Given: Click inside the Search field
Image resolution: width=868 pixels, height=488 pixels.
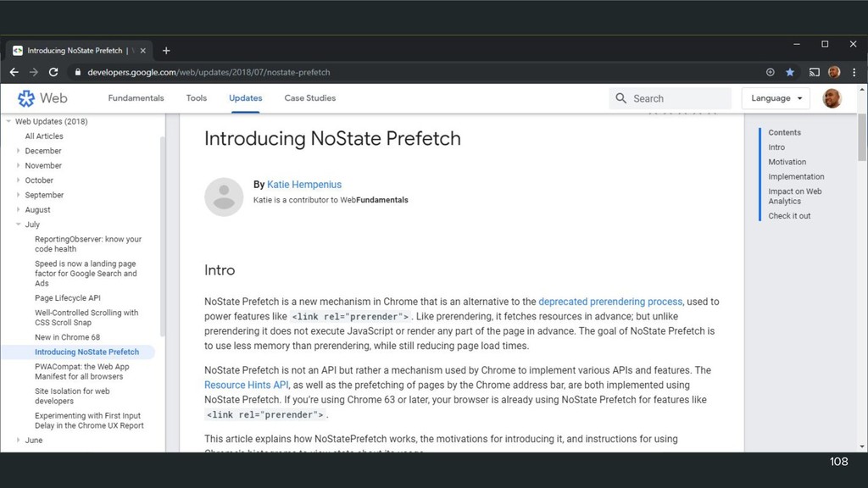Looking at the screenshot, I should pos(670,98).
